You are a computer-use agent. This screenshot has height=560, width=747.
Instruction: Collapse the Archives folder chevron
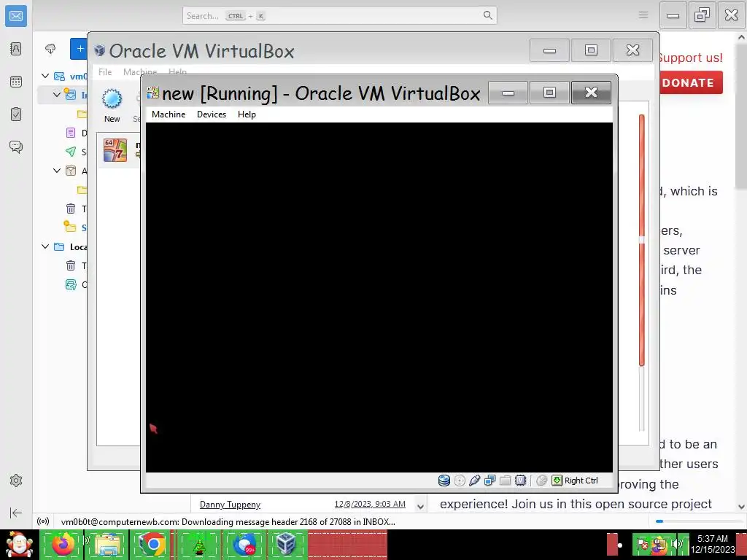(57, 171)
